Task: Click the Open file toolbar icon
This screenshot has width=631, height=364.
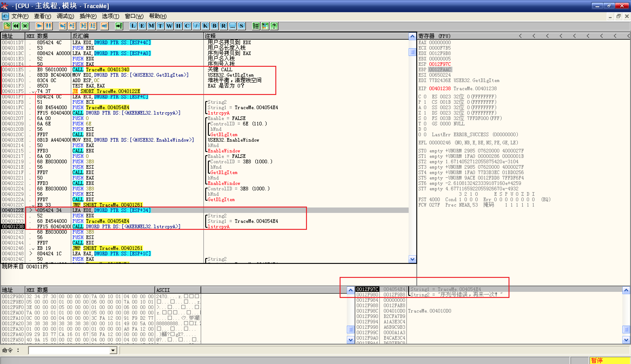Action: [7, 26]
